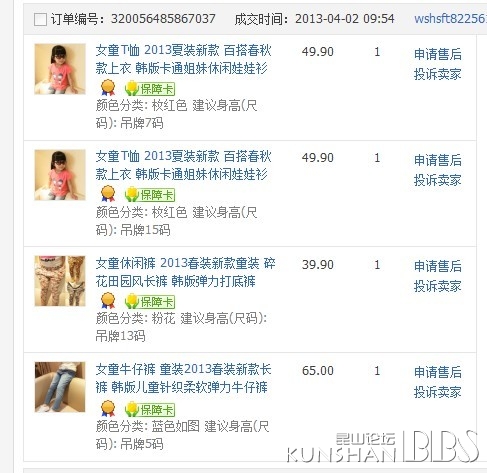Image resolution: width=487 pixels, height=473 pixels.
Task: Open second girl T-shirt product thumbnail
Action: click(60, 175)
